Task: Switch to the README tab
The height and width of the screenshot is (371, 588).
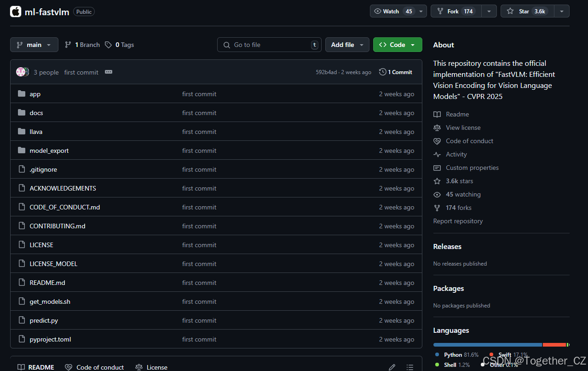Action: [36, 367]
